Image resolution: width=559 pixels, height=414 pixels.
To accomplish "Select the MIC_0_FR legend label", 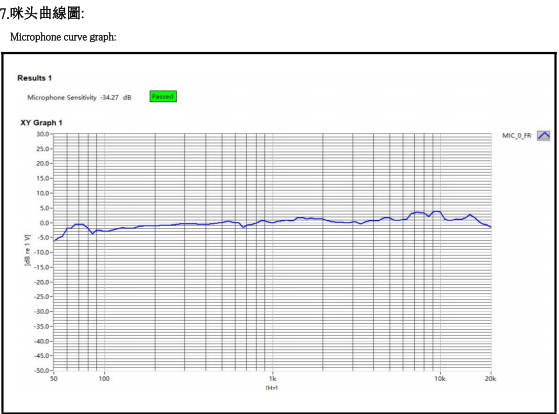I will pos(517,136).
